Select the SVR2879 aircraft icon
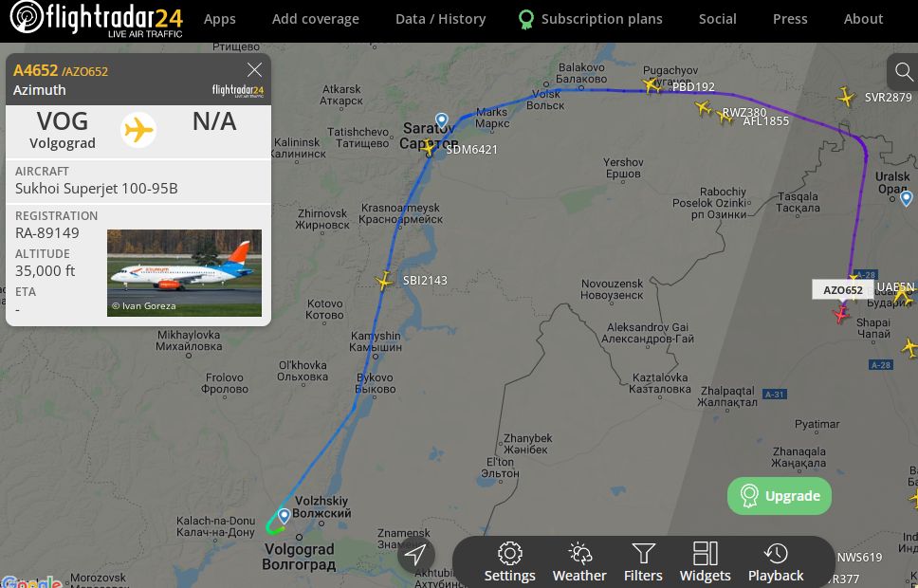 846,97
